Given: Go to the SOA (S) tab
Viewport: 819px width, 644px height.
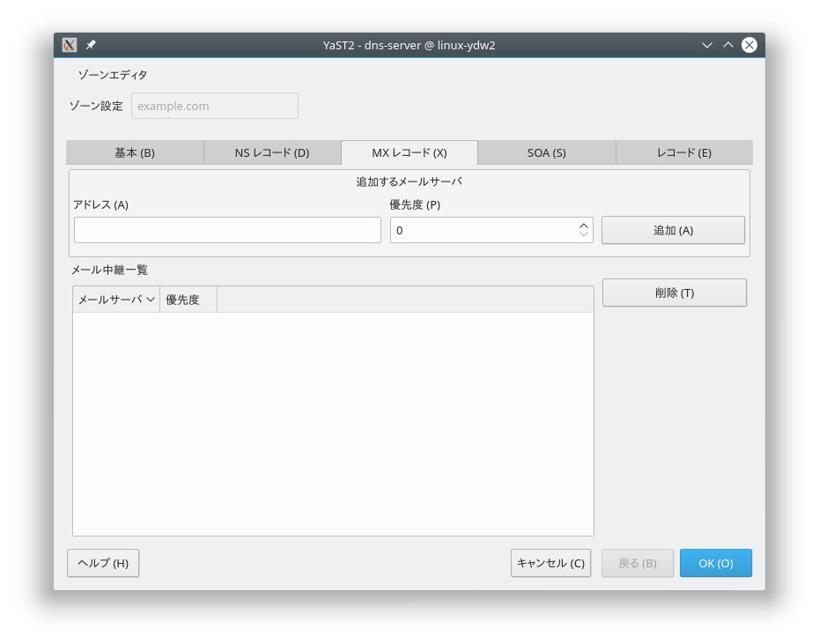Looking at the screenshot, I should tap(547, 152).
